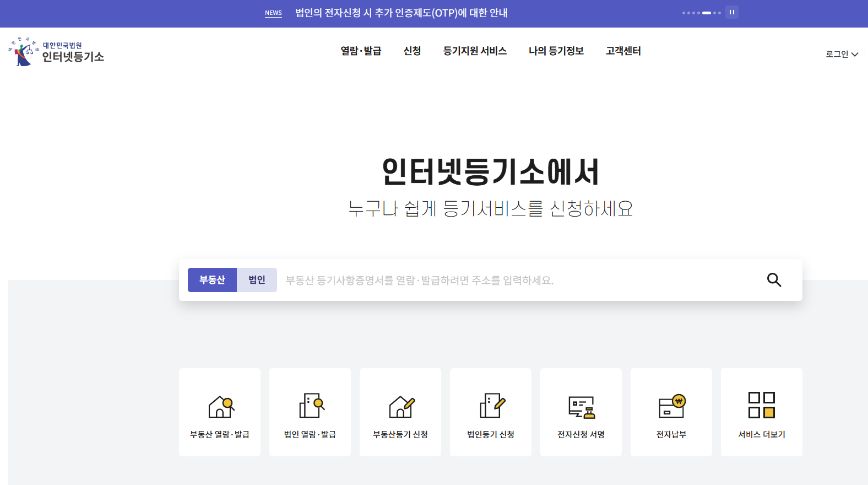The height and width of the screenshot is (485, 868).
Task: Expand the 로그인 dropdown
Action: (842, 54)
